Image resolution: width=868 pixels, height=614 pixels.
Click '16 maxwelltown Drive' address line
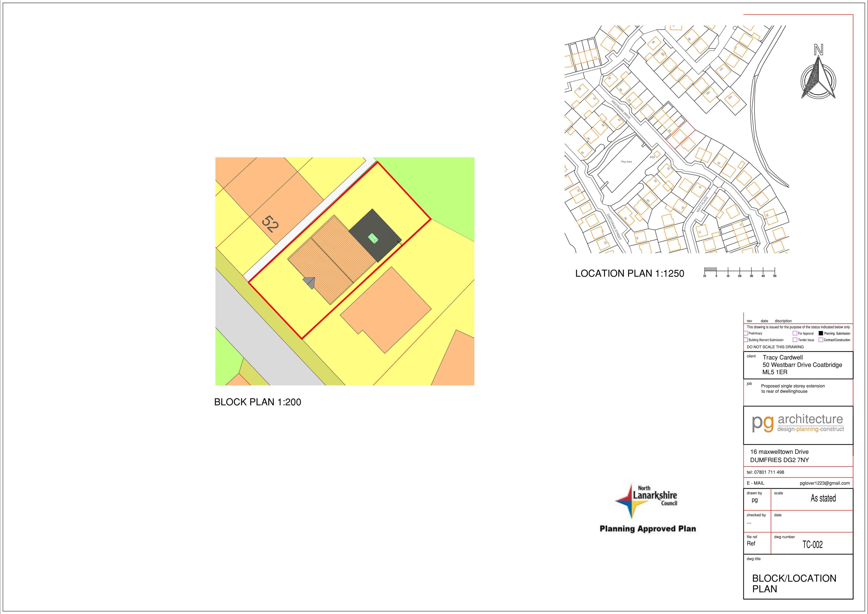coord(779,452)
